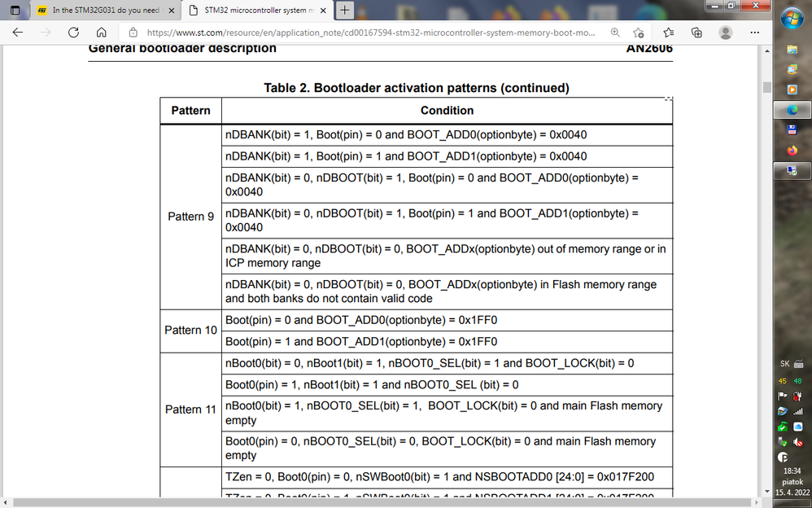Open a new browser tab
This screenshot has width=812, height=508.
(345, 10)
